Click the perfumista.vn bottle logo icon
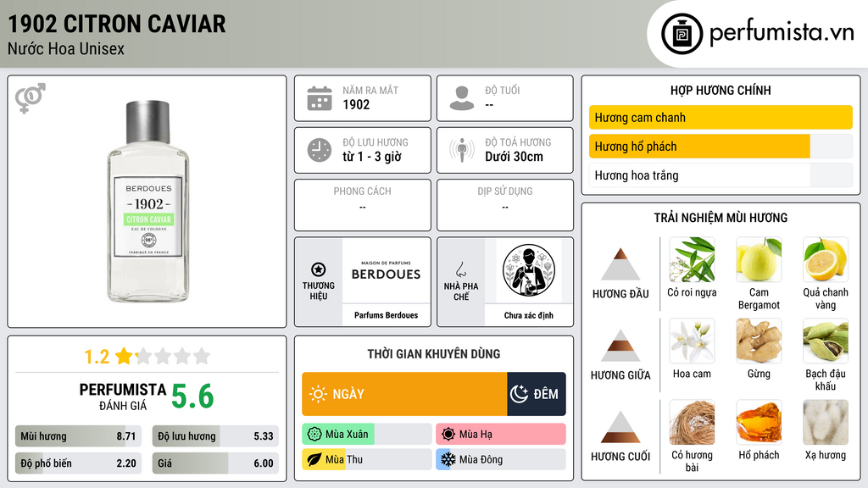The image size is (868, 488). click(682, 34)
